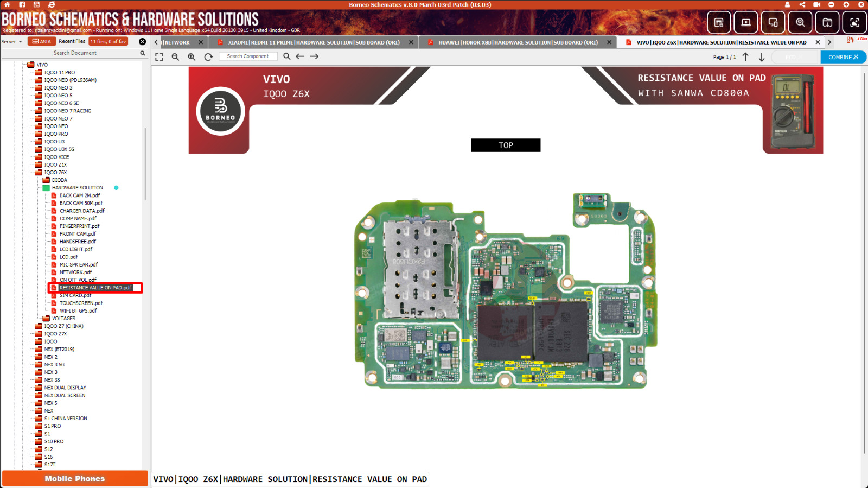Select RESISTANCE VALUE ON PAD.pdf
The width and height of the screenshot is (868, 488).
point(95,288)
